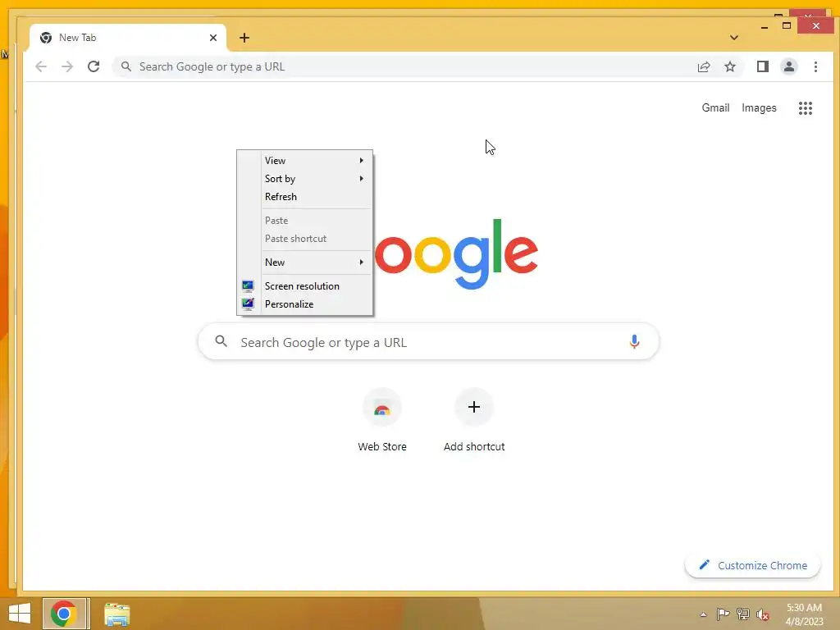Expand the tab search chevron
The height and width of the screenshot is (630, 840).
point(734,38)
